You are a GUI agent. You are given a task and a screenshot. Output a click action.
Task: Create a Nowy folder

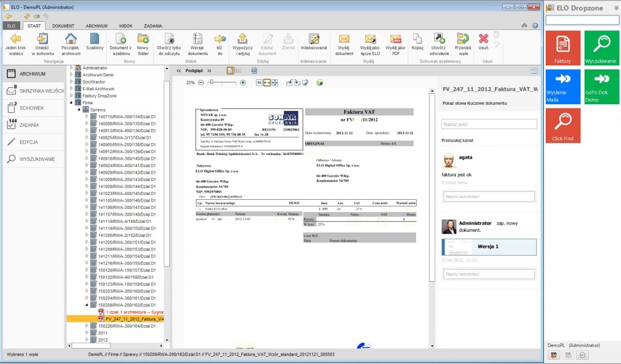(x=143, y=44)
